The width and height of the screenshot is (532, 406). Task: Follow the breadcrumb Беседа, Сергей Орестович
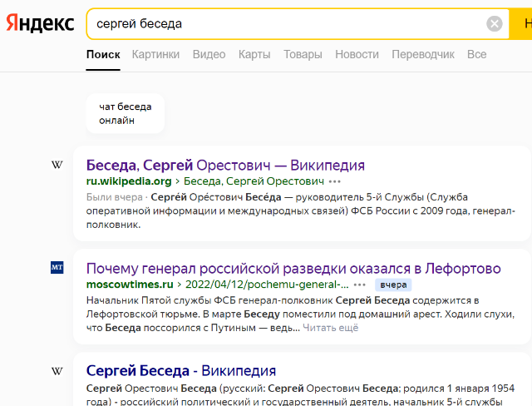click(x=254, y=181)
